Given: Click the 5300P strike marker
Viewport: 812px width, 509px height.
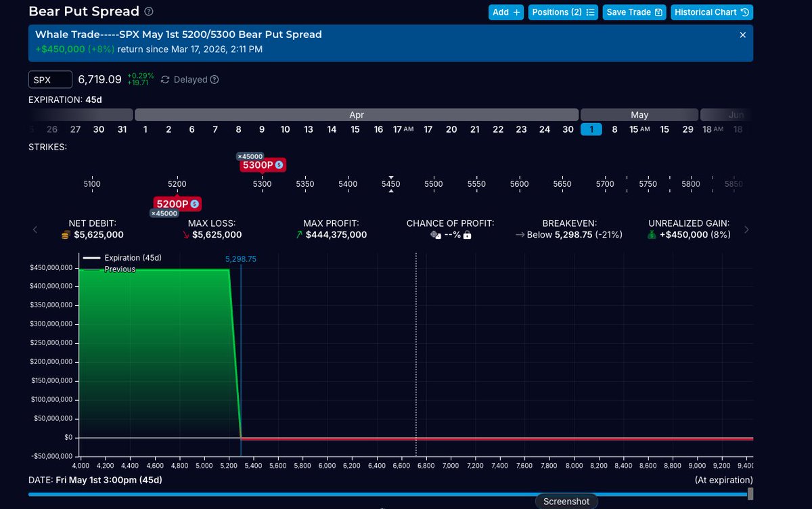Looking at the screenshot, I should click(x=263, y=164).
